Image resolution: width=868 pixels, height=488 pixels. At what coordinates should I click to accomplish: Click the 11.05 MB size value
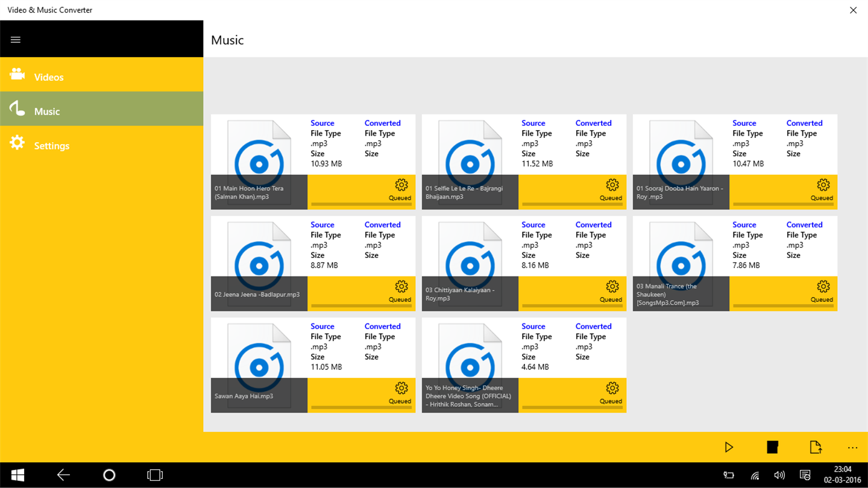[x=327, y=367]
